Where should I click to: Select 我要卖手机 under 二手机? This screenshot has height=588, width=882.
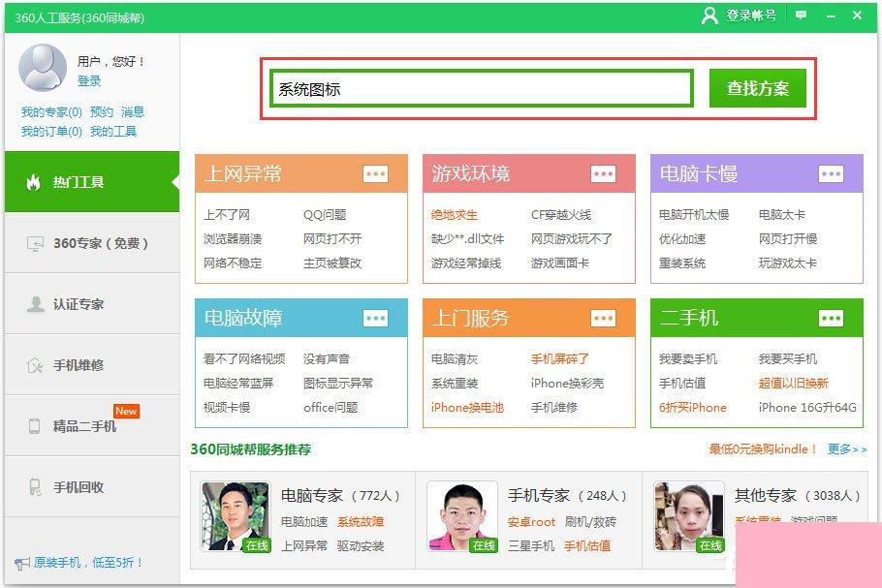pyautogui.click(x=688, y=358)
